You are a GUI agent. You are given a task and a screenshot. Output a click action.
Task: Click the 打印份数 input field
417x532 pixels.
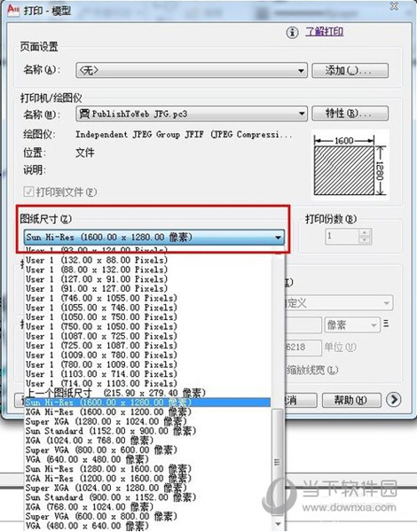point(342,237)
